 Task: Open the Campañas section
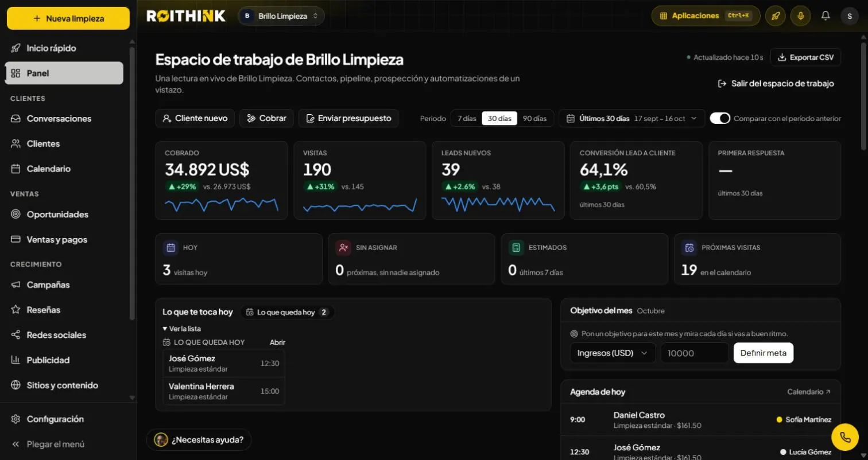click(64, 285)
